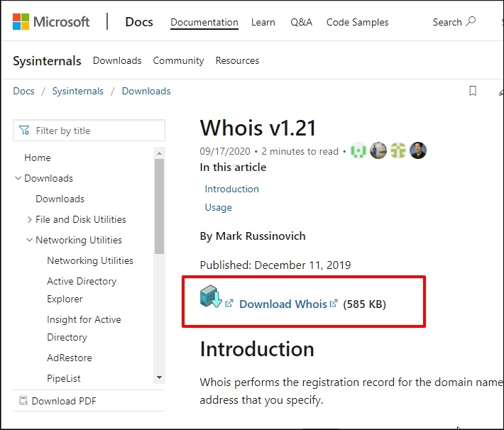The height and width of the screenshot is (430, 504).
Task: Click Sysinternals breadcrumb link
Action: pos(78,91)
